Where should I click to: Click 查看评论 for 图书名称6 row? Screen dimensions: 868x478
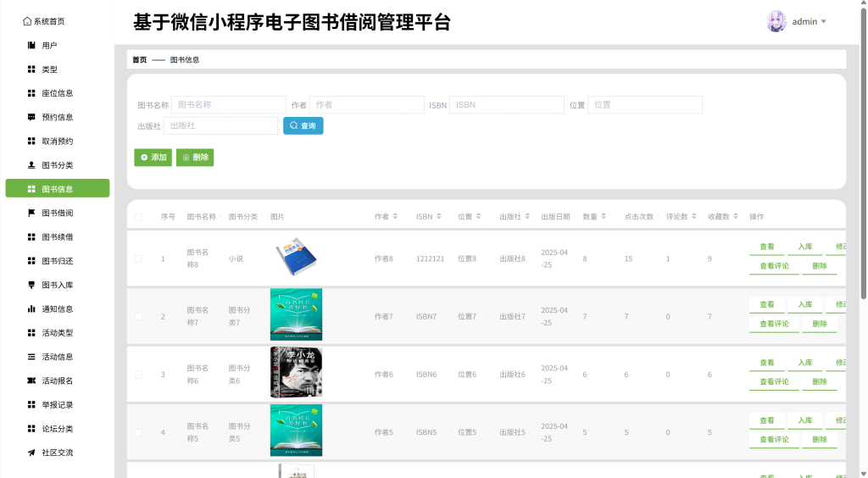[x=774, y=381]
